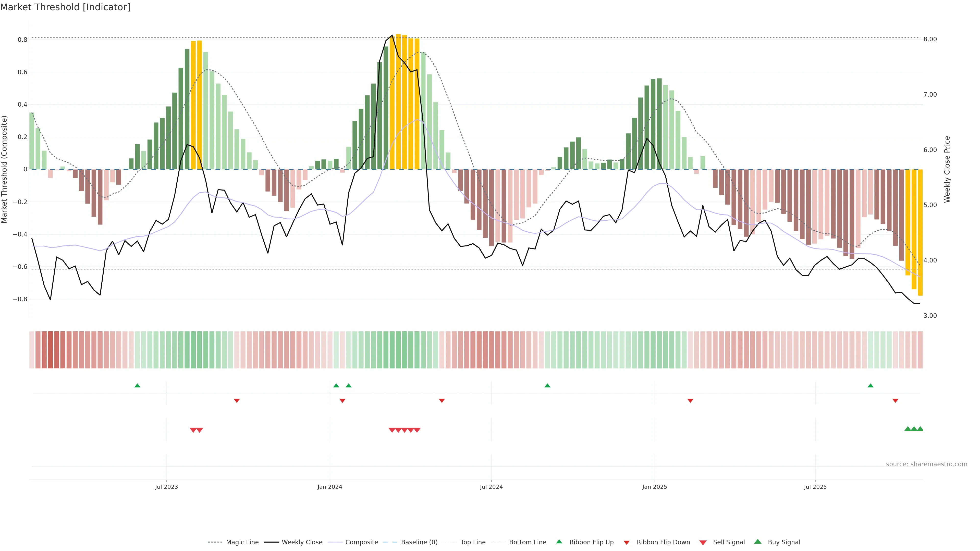Click the Ribbon Flip Up legend triangle icon
Image resolution: width=980 pixels, height=551 pixels.
coord(559,542)
